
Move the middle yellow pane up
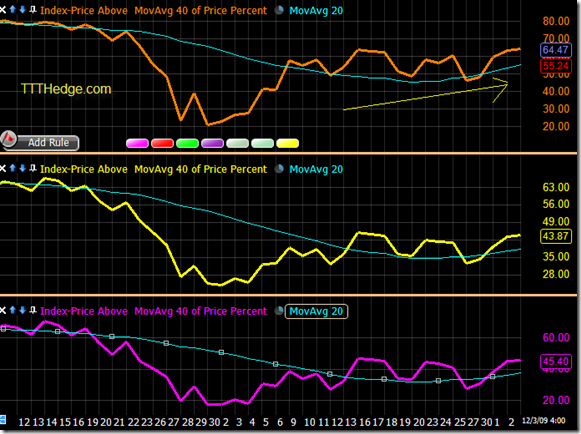coord(13,168)
